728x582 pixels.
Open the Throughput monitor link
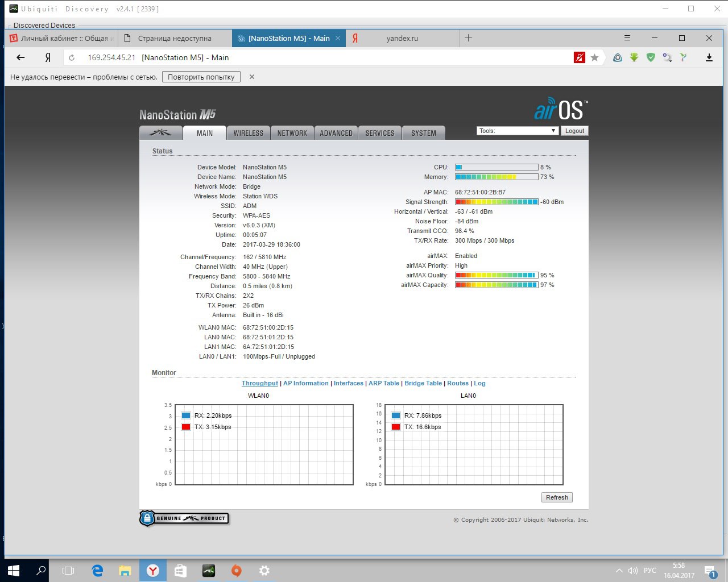point(260,383)
